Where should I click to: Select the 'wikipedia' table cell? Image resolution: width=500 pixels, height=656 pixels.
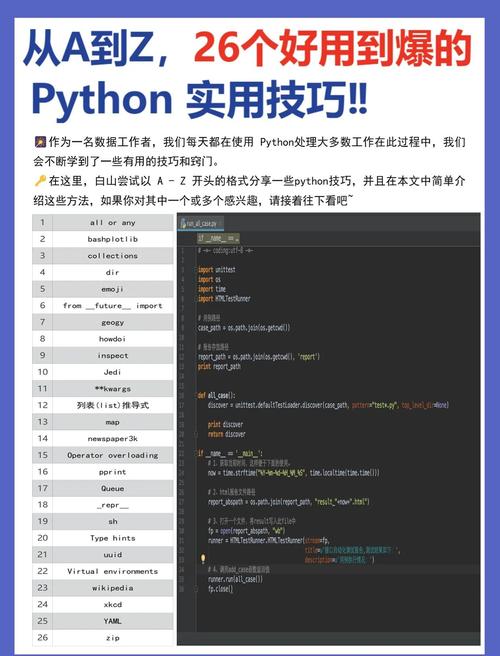[113, 588]
